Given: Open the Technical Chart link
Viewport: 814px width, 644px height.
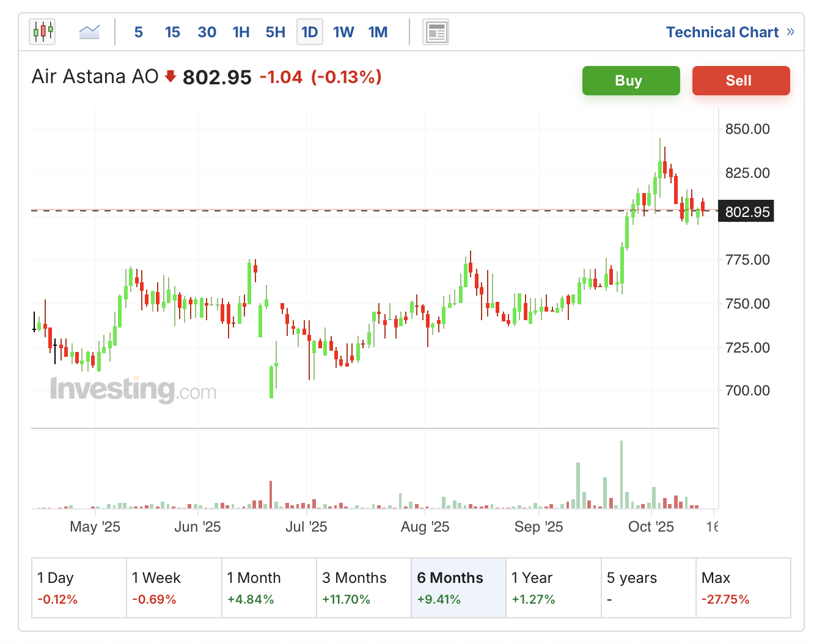Looking at the screenshot, I should click(722, 32).
